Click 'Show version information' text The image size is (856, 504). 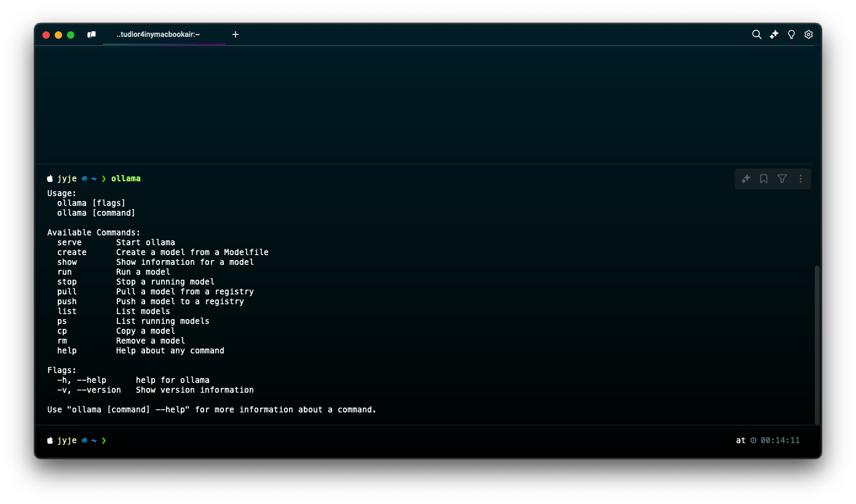(x=195, y=390)
